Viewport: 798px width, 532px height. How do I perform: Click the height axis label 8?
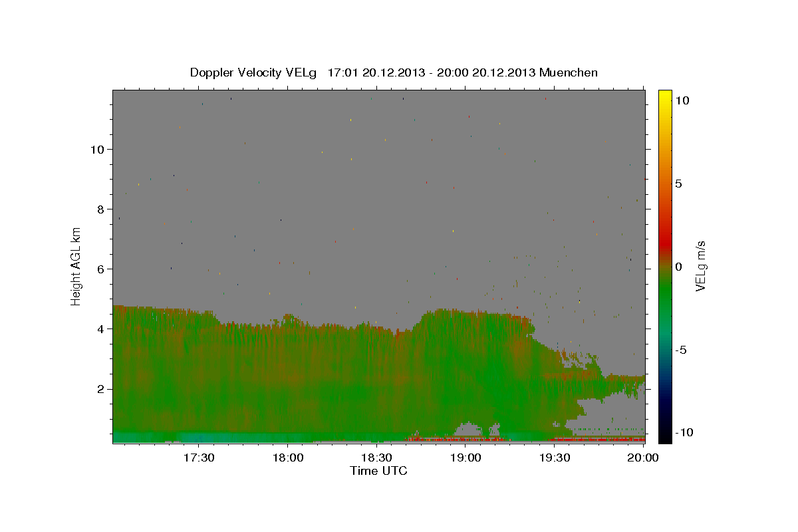(x=102, y=209)
